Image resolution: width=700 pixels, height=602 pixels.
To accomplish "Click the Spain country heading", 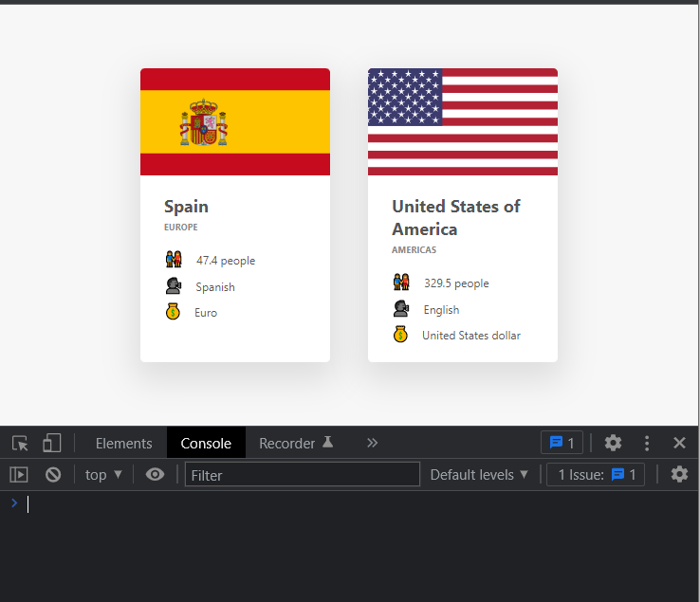I will tap(186, 207).
